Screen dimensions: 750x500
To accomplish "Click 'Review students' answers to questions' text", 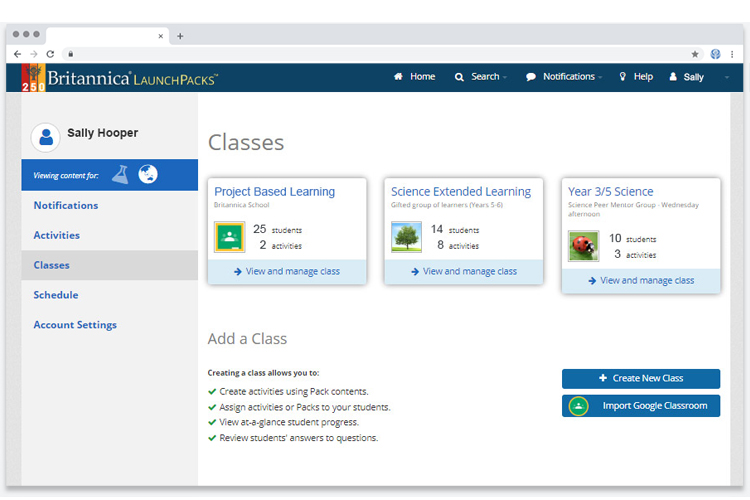I will coord(298,438).
